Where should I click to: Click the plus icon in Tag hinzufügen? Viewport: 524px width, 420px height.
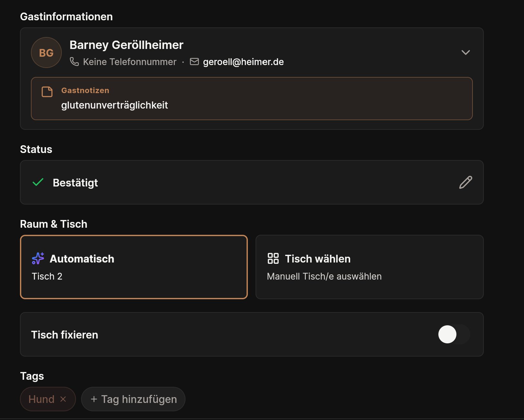click(x=94, y=399)
